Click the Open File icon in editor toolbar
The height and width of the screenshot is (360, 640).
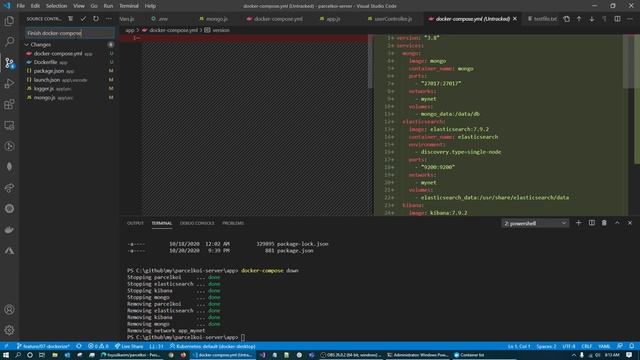coord(567,19)
